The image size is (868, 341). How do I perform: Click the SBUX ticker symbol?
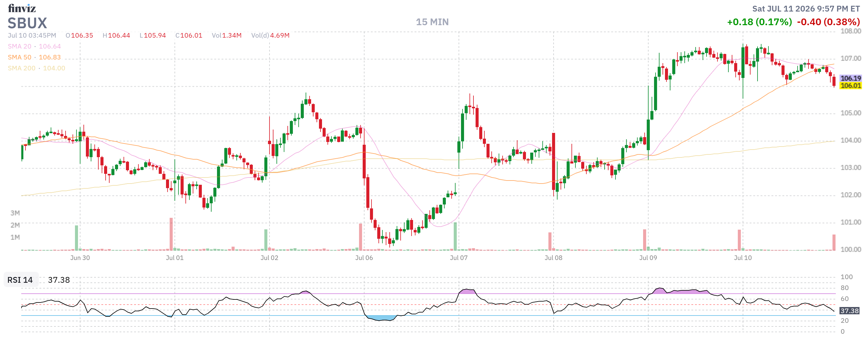27,23
